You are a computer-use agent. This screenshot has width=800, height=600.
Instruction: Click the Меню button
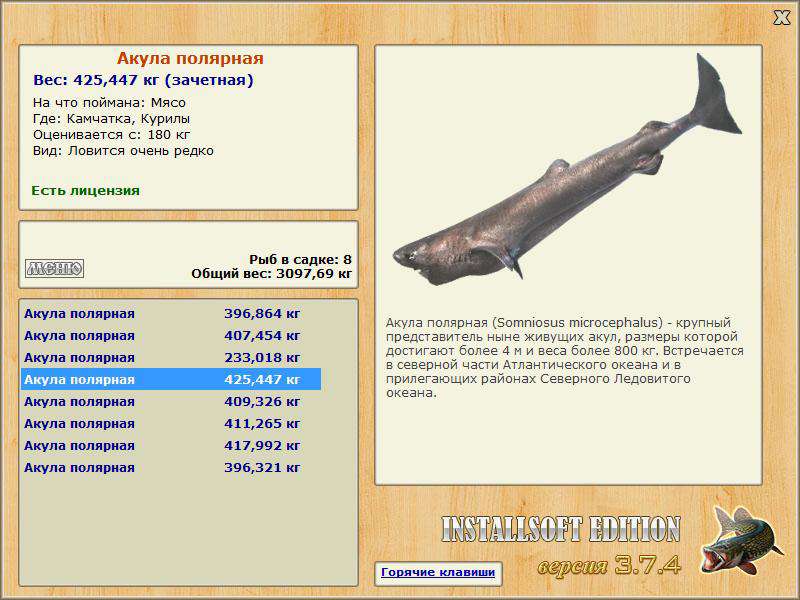(x=55, y=268)
